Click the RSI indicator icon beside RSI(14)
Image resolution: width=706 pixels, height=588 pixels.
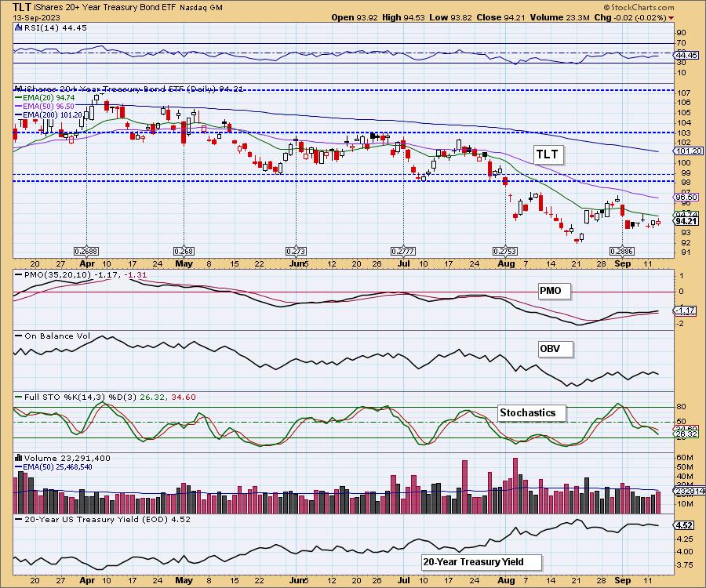pos(19,27)
